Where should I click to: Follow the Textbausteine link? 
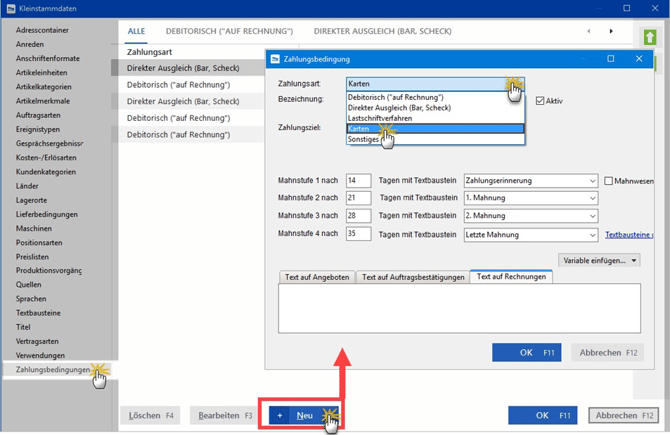point(629,235)
